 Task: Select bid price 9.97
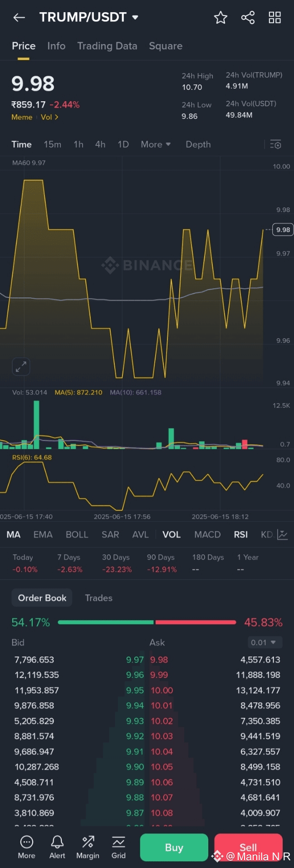click(135, 660)
